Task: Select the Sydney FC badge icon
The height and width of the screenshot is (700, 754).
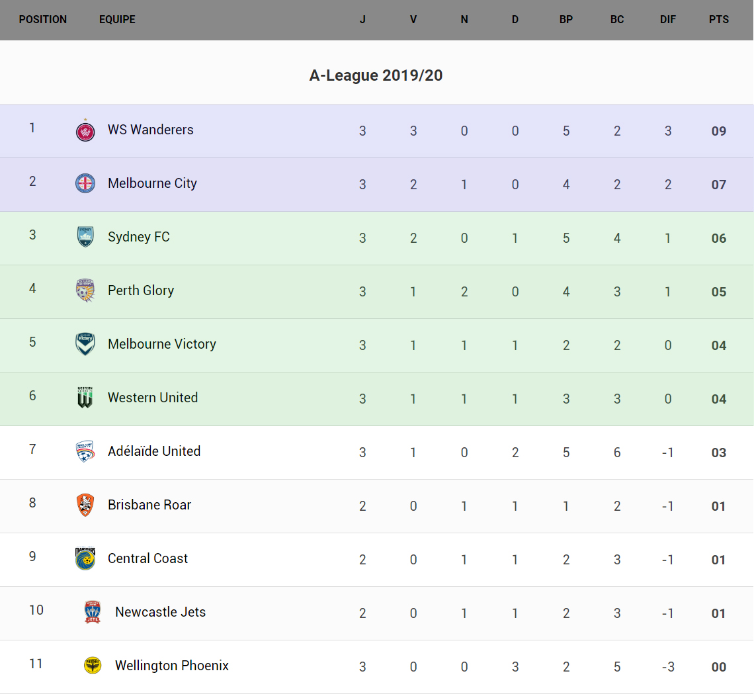Action: pyautogui.click(x=85, y=237)
